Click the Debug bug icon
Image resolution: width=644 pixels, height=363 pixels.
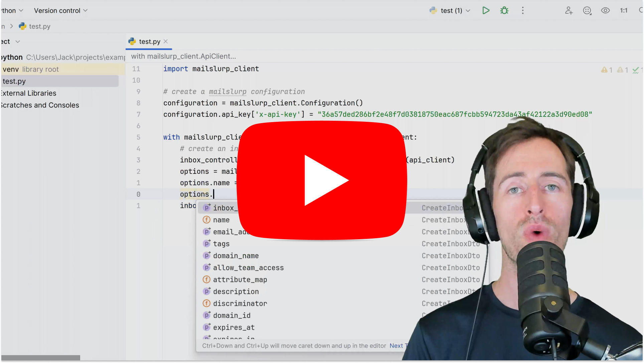click(x=504, y=11)
